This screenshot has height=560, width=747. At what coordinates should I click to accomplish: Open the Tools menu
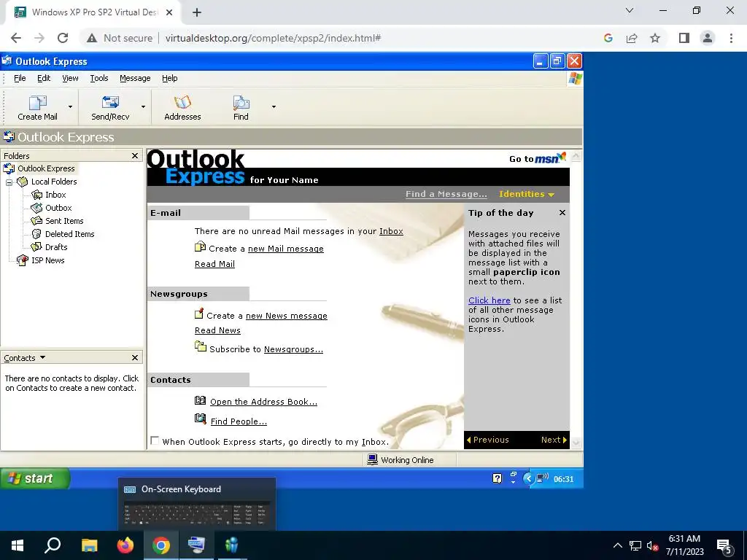pos(99,78)
